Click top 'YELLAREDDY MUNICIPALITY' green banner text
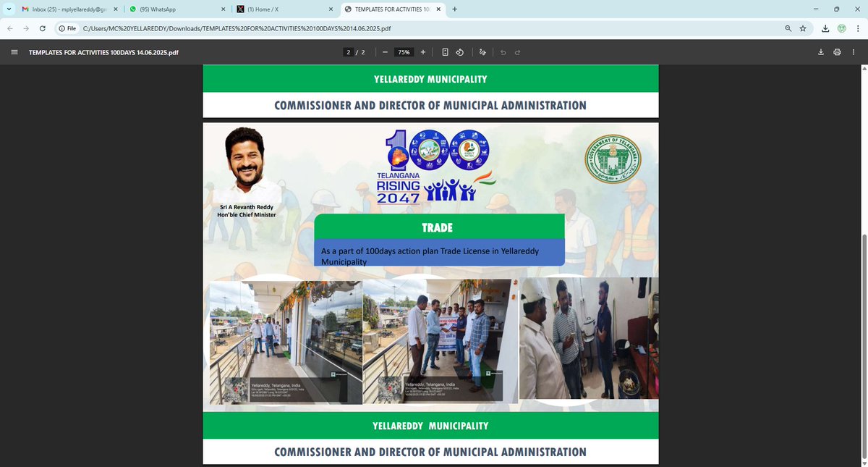The image size is (868, 467). click(x=430, y=79)
